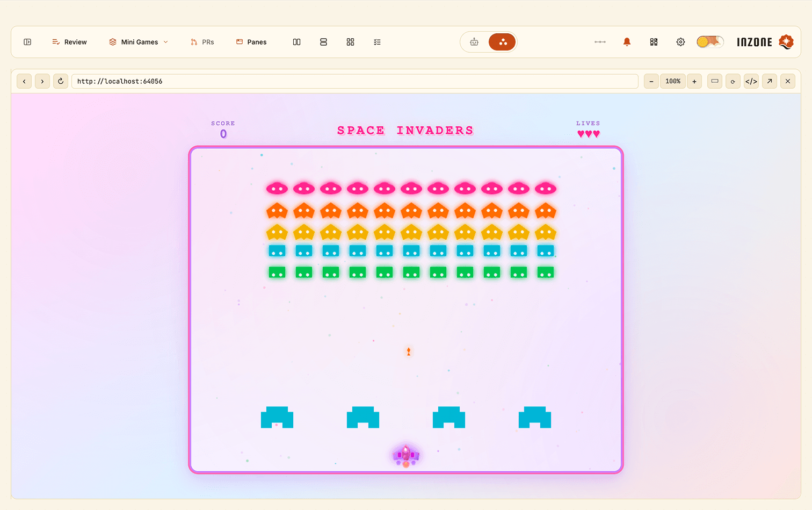Select the two-column split layout icon
Viewport: 812px width, 510px height.
[296, 42]
